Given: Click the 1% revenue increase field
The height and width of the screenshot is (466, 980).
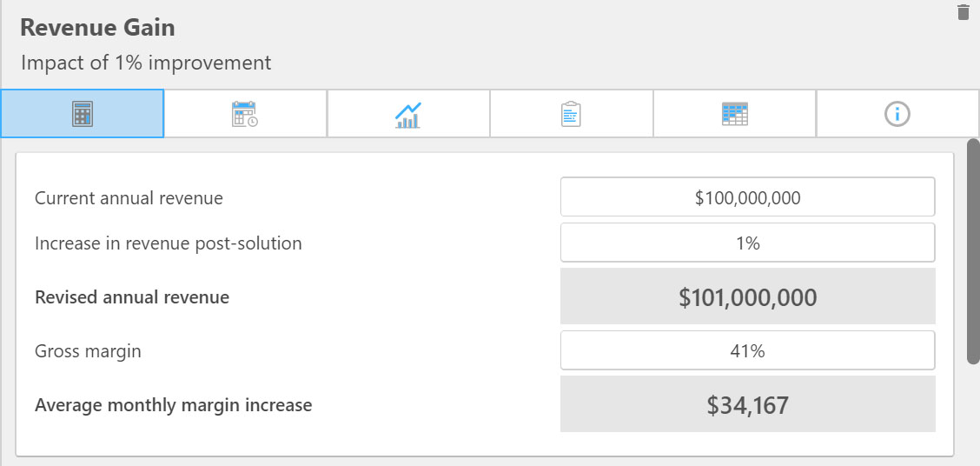Looking at the screenshot, I should 747,243.
